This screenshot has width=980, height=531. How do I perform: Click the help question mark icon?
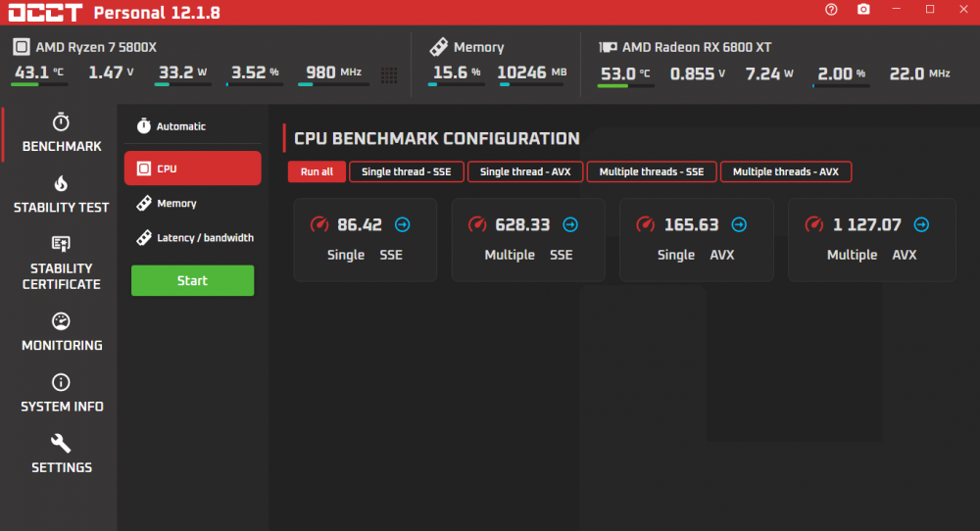point(831,10)
